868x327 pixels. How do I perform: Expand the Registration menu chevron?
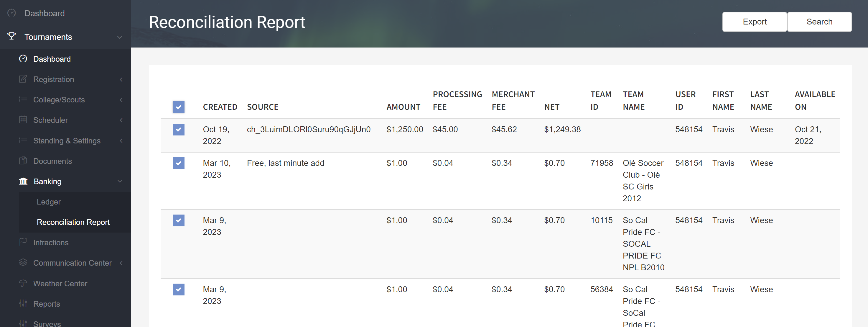[121, 79]
